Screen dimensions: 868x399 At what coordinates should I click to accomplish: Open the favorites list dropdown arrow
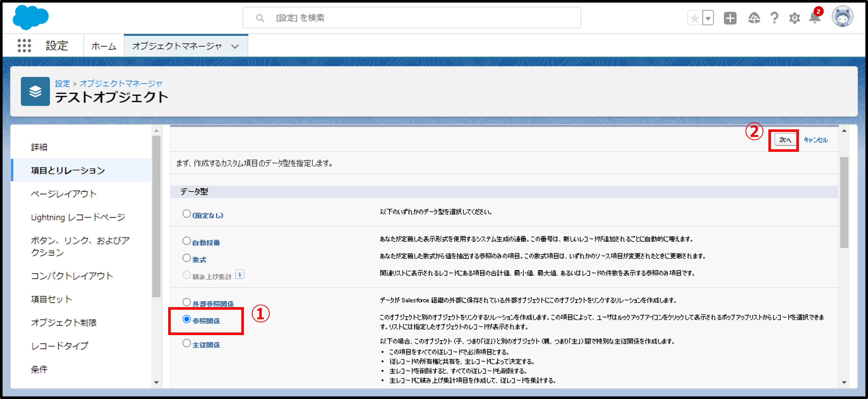[708, 18]
